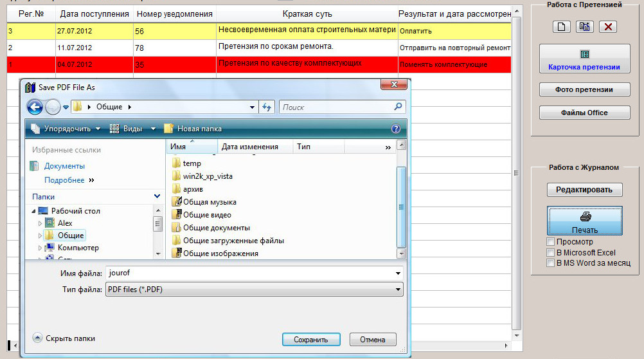Open Документы favorite link
Screen dimensions: 644x359
point(64,166)
